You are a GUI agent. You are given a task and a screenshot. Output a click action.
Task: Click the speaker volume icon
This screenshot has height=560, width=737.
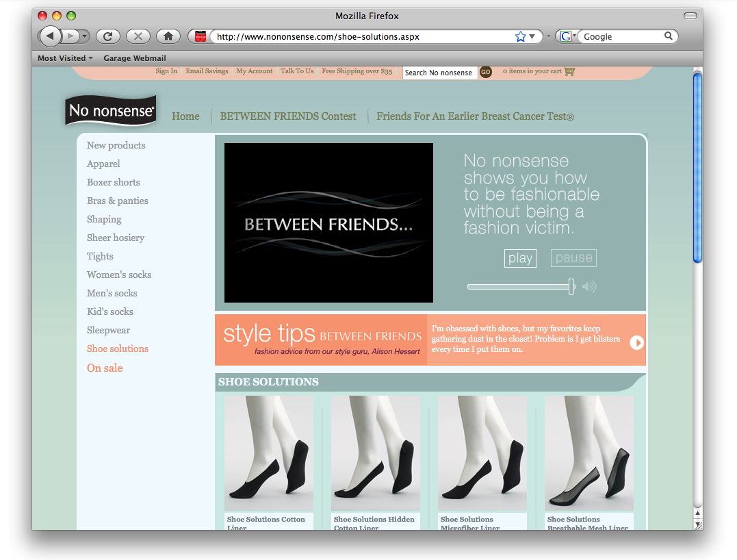point(589,286)
